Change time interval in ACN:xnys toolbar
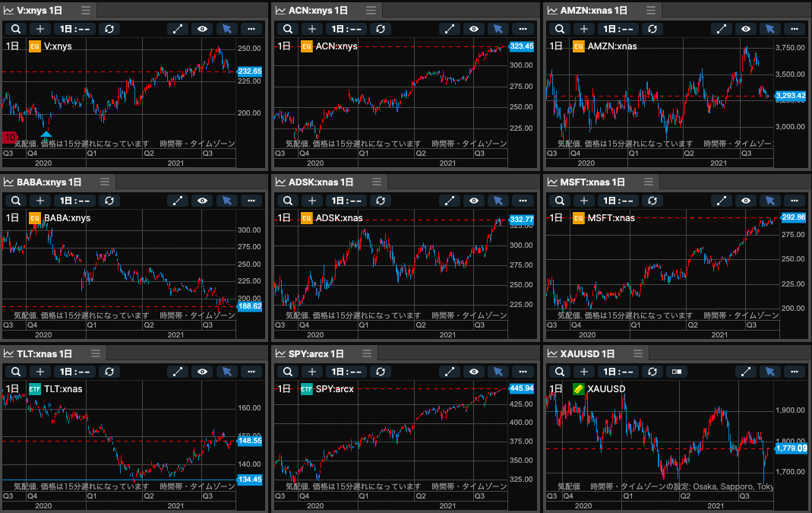 click(346, 29)
